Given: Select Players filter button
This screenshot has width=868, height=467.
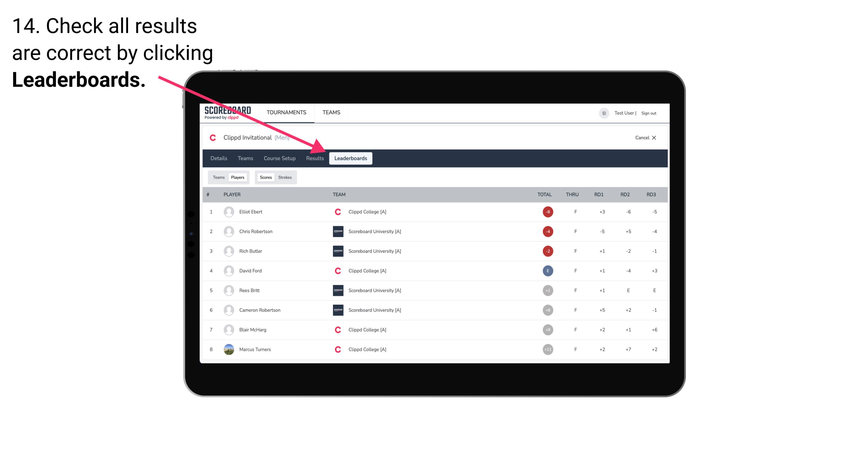Looking at the screenshot, I should click(x=237, y=177).
